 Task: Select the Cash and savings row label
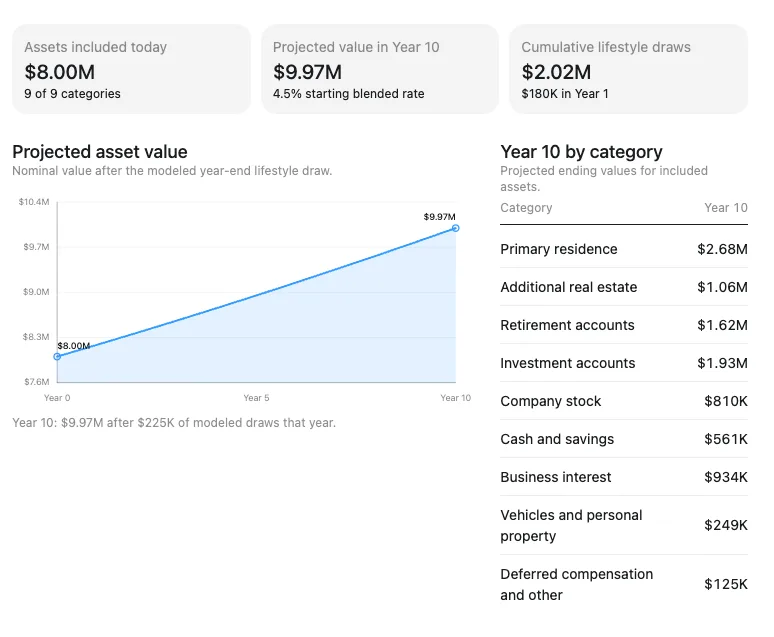click(x=557, y=439)
